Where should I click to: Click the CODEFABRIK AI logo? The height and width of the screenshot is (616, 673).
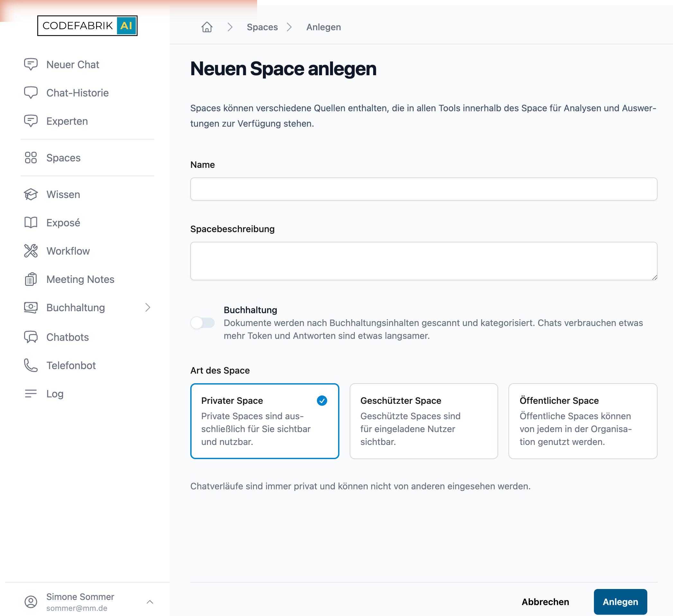(x=87, y=26)
